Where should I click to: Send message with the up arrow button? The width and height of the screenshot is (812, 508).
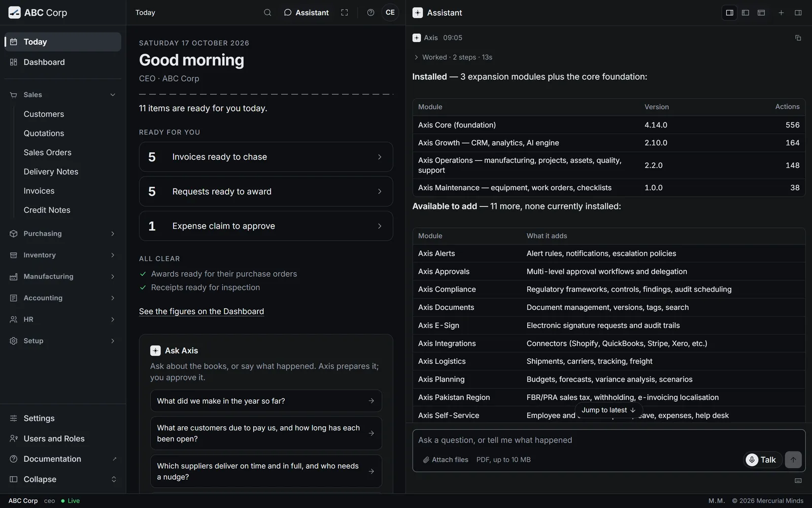coord(793,460)
